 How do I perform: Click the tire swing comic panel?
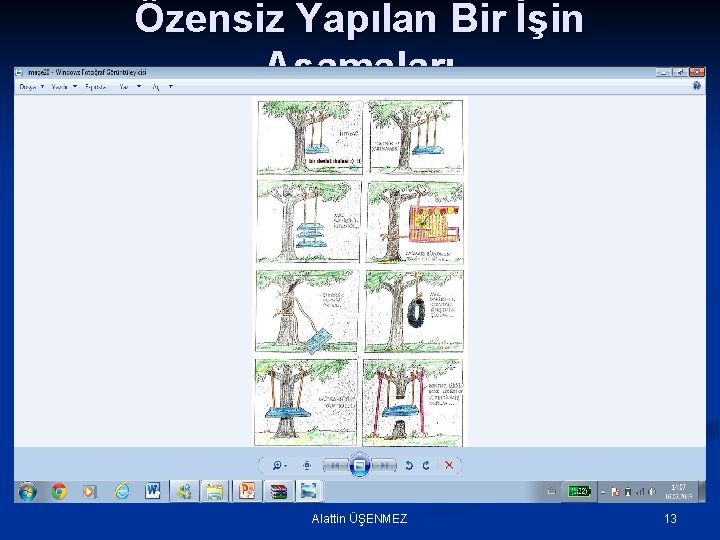[x=414, y=311]
